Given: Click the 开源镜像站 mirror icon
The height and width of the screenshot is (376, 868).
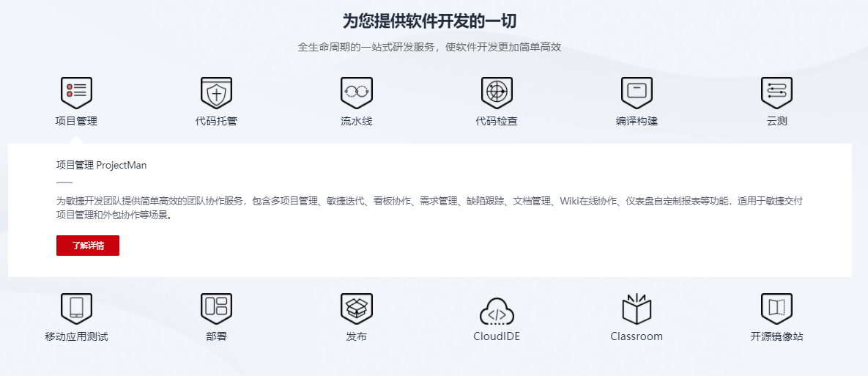Looking at the screenshot, I should 776,309.
